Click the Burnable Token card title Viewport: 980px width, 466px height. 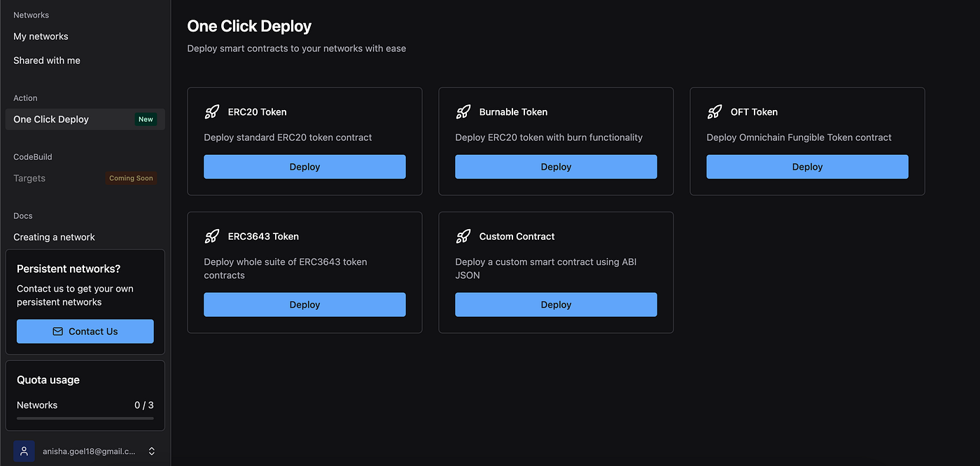(513, 111)
